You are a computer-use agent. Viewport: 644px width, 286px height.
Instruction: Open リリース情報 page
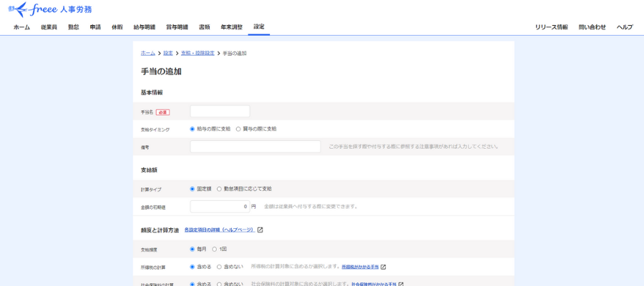[551, 27]
